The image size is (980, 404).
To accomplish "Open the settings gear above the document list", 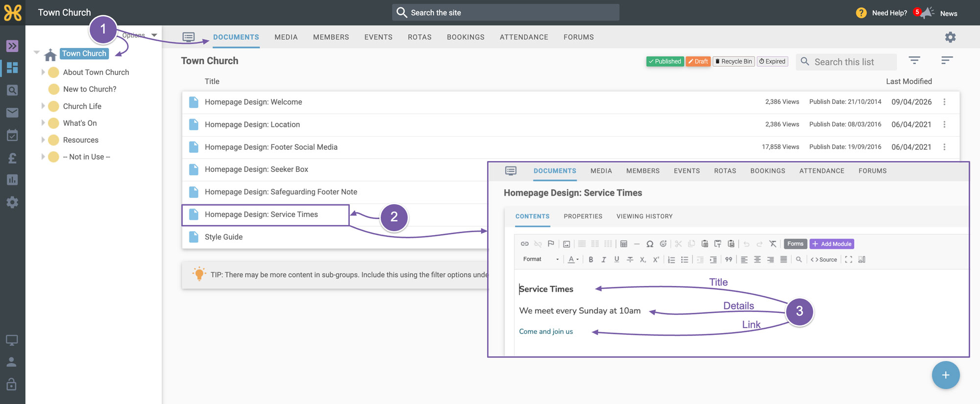I will tap(950, 37).
